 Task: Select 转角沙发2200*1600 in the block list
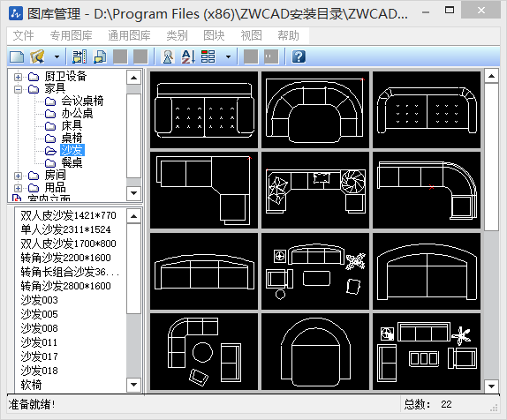pos(65,258)
